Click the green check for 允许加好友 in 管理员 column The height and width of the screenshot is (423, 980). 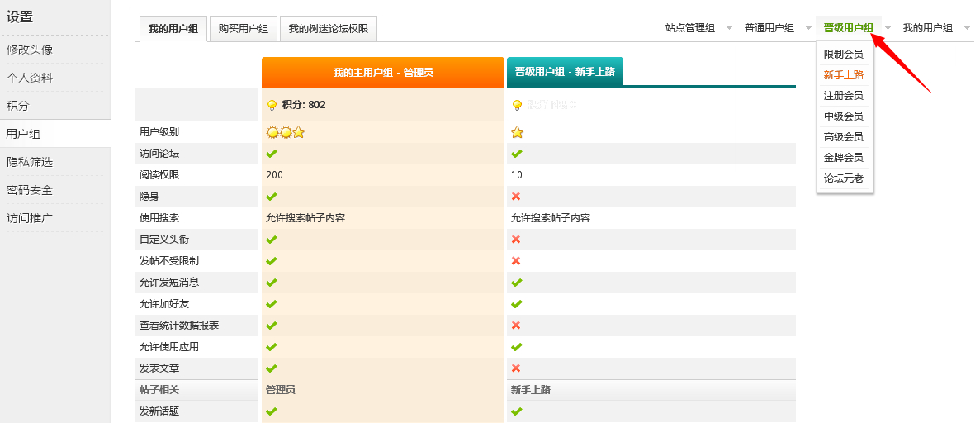(x=272, y=304)
